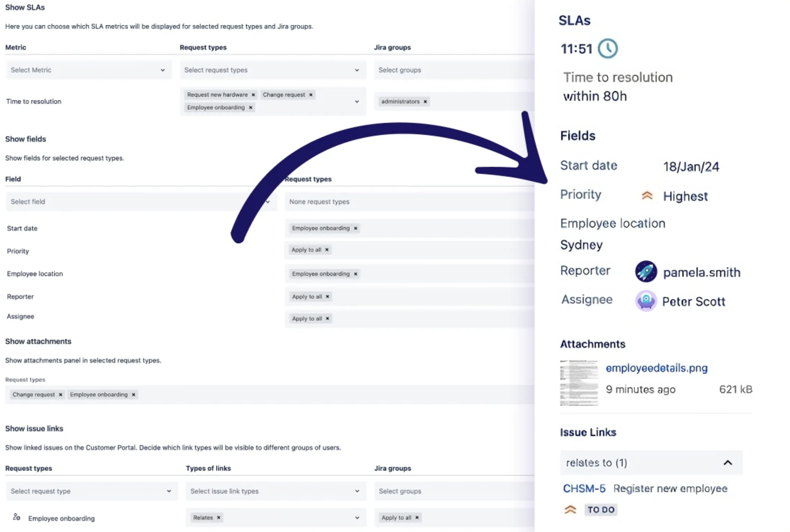790x532 pixels.
Task: Remove the Relates link type chip
Action: coord(219,517)
